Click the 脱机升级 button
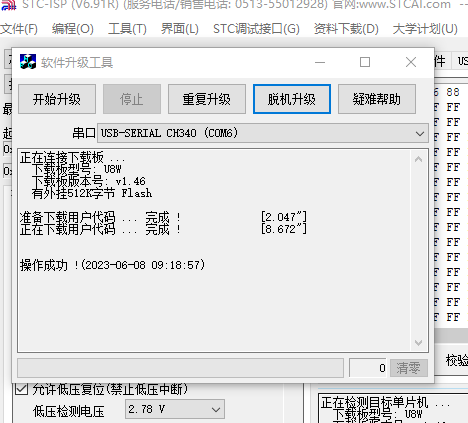 (292, 99)
